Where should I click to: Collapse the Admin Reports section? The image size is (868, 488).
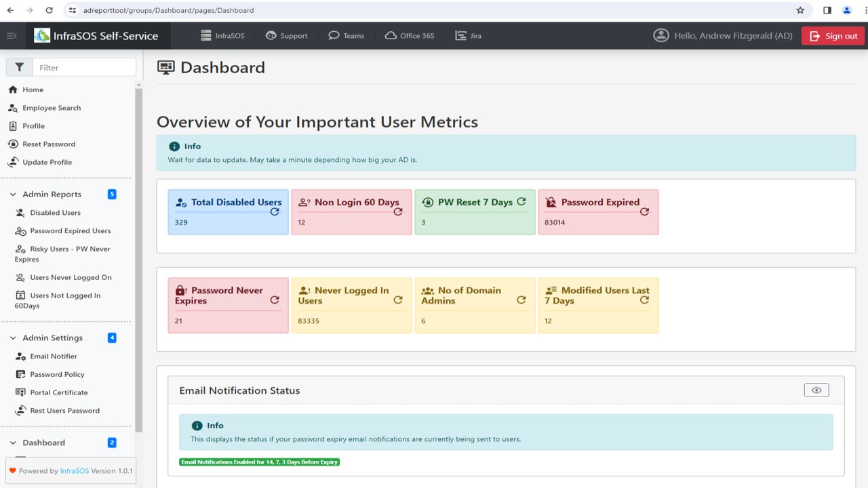(x=13, y=195)
